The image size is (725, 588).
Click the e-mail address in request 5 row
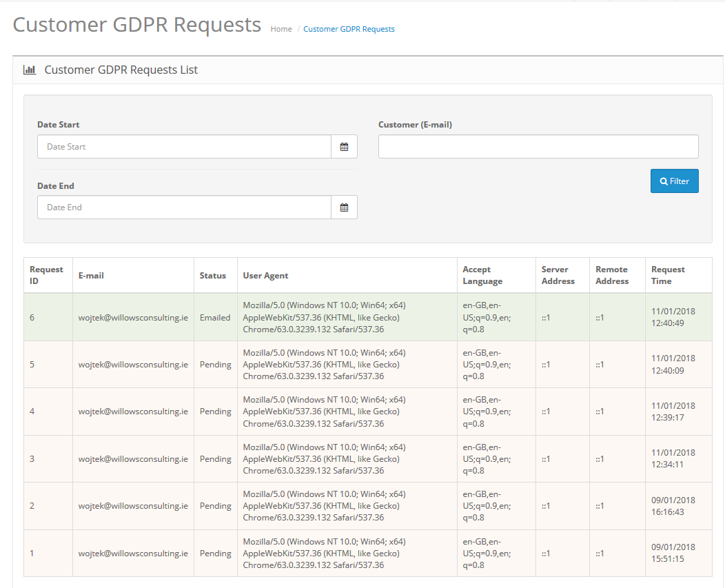click(x=133, y=365)
